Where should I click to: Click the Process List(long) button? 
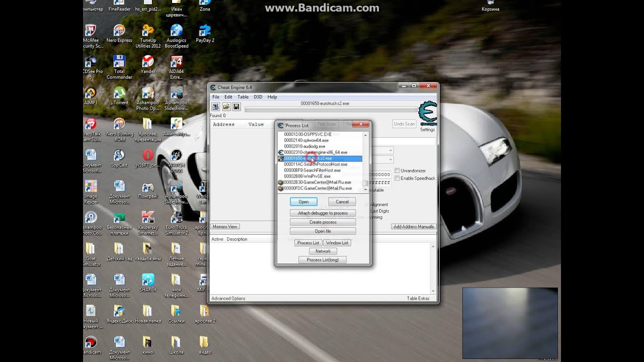coord(323,260)
